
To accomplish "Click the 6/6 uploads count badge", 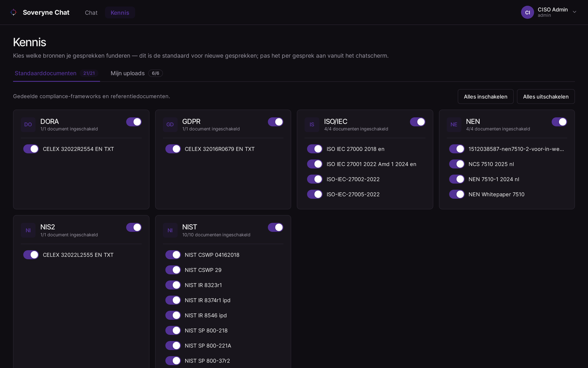I will pos(156,73).
